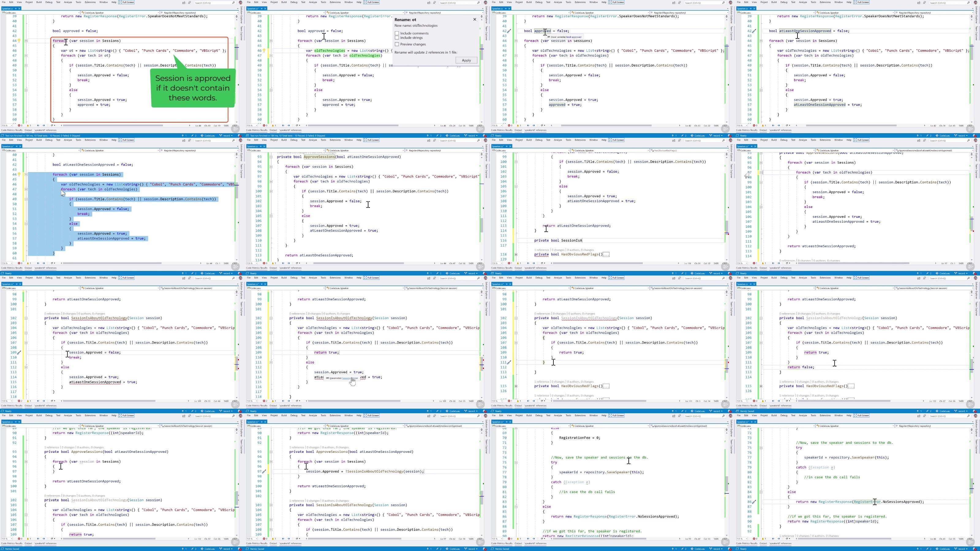Click CRLF indicator in the 'var ot' window
The image size is (980, 551).
[x=235, y=126]
